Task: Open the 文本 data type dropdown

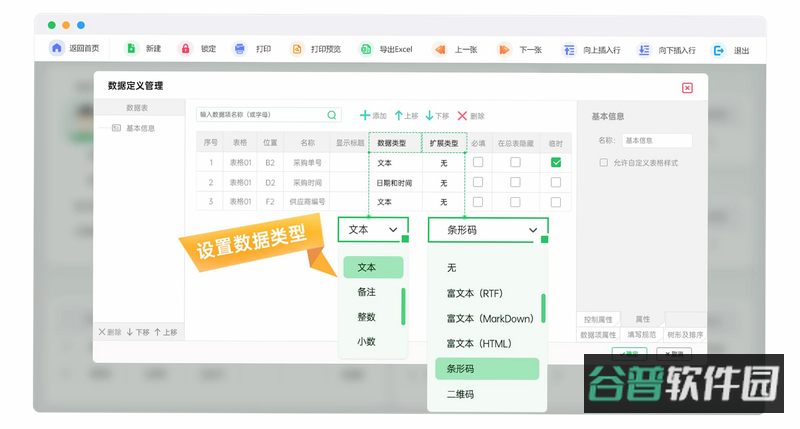Action: point(373,230)
